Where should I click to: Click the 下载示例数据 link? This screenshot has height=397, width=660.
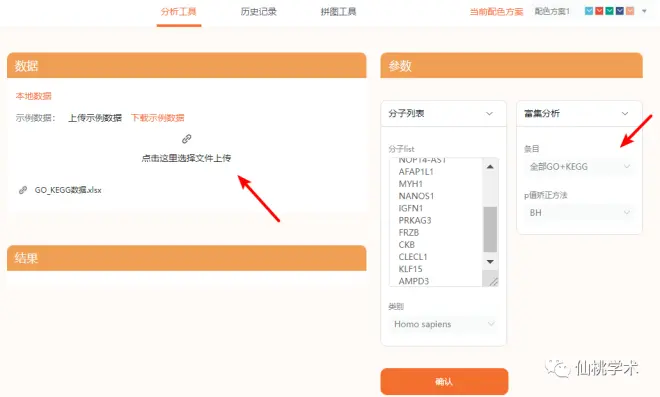(157, 118)
